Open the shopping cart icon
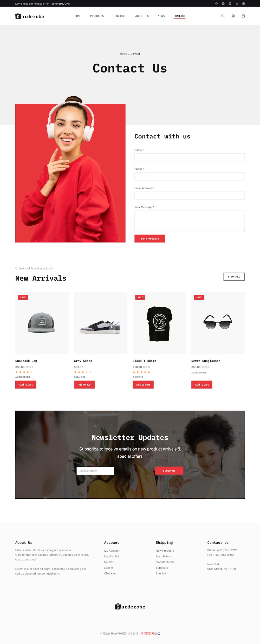The width and height of the screenshot is (260, 644). point(243,16)
